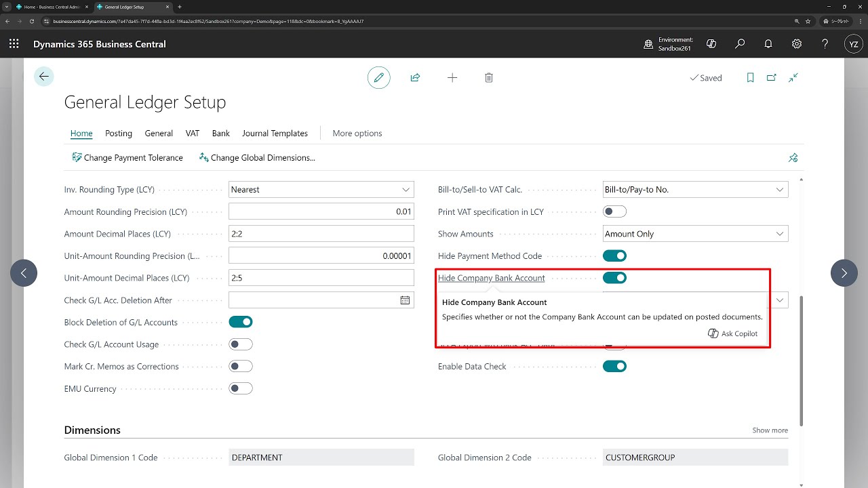Click the Amount Rounding Precision field
This screenshot has width=868, height=488.
click(x=321, y=211)
